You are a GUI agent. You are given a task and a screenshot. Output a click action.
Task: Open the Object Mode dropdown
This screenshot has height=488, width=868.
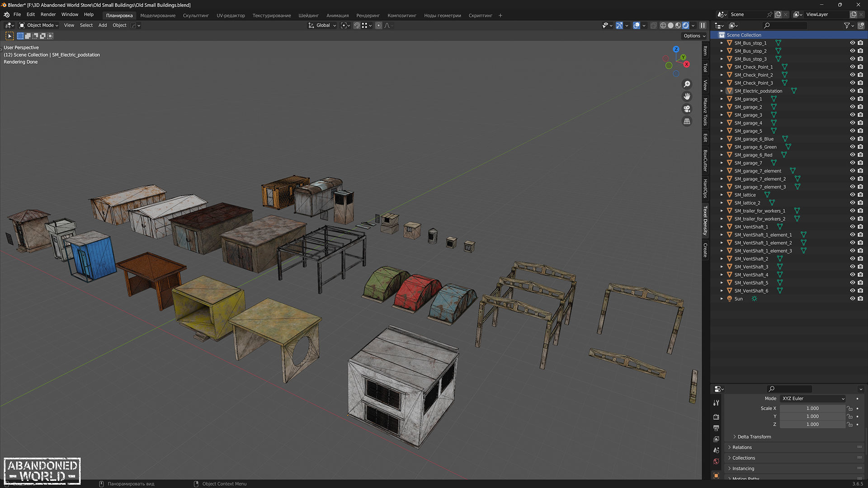39,25
